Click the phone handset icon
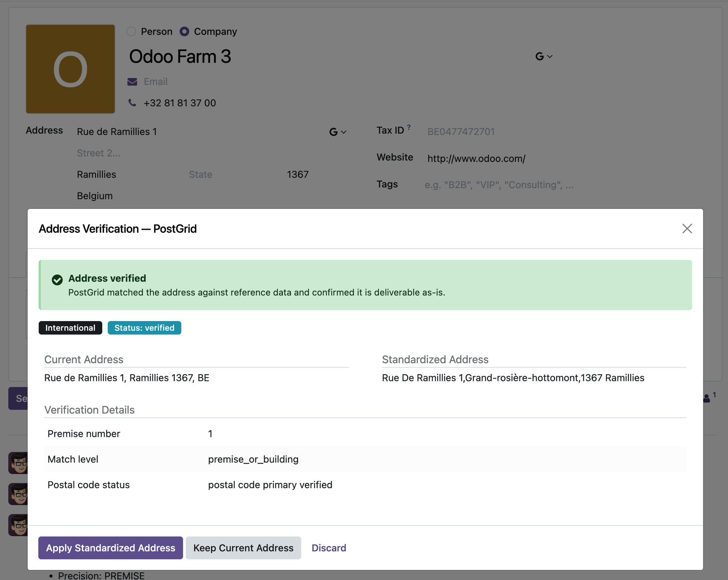 click(132, 103)
